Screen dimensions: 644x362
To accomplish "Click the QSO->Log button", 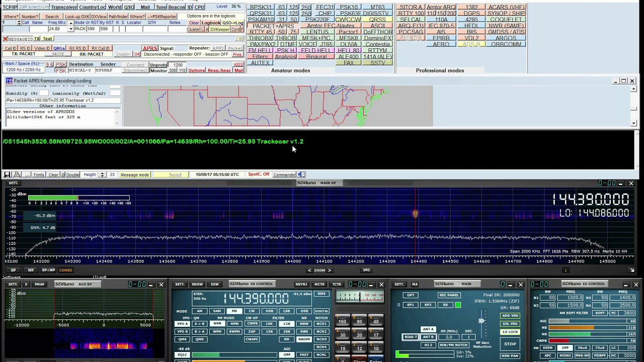I will [x=232, y=23].
